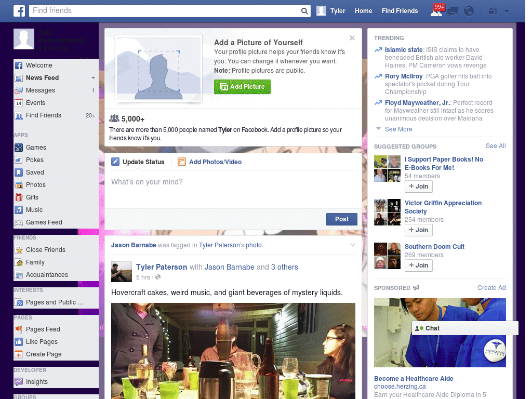The width and height of the screenshot is (532, 399).
Task: Open the messages icon in top bar
Action: (453, 11)
